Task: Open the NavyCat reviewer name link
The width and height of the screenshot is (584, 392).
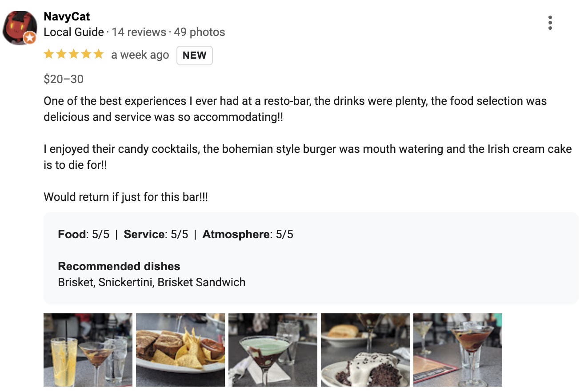Action: click(x=67, y=17)
